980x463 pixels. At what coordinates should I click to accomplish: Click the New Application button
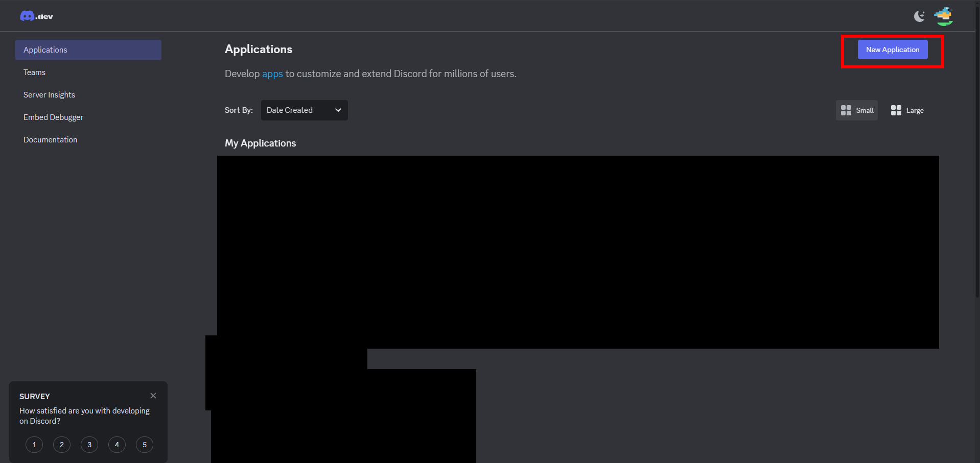(x=893, y=50)
